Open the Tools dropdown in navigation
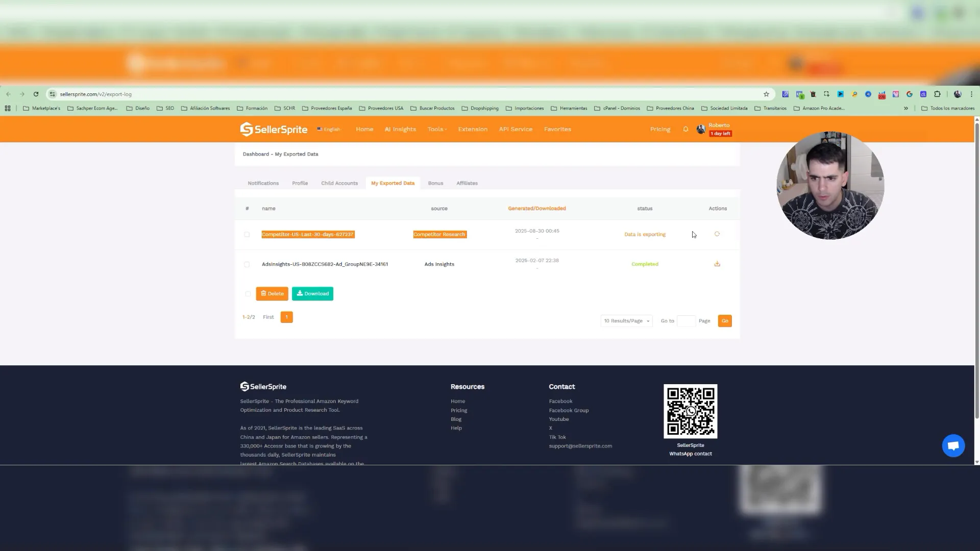Screen dimensions: 980x551 point(437,130)
